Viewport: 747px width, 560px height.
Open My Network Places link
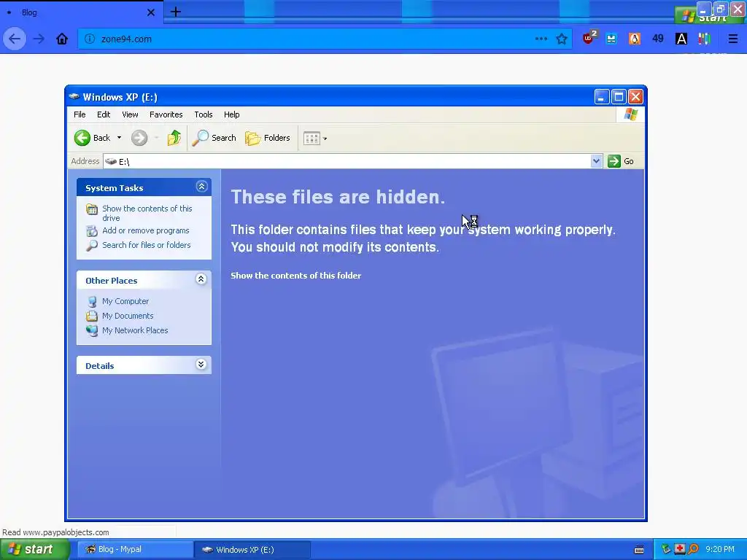[135, 330]
